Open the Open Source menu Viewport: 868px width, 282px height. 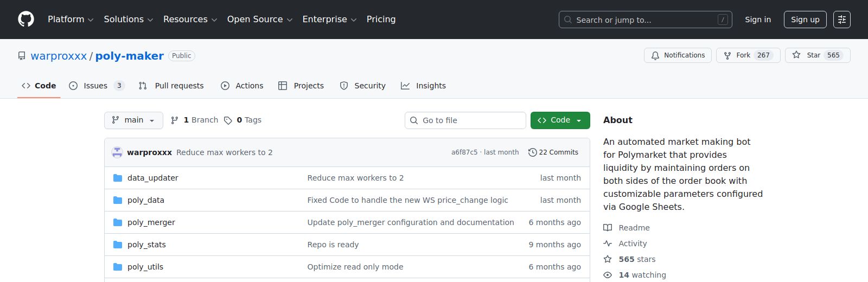click(259, 20)
